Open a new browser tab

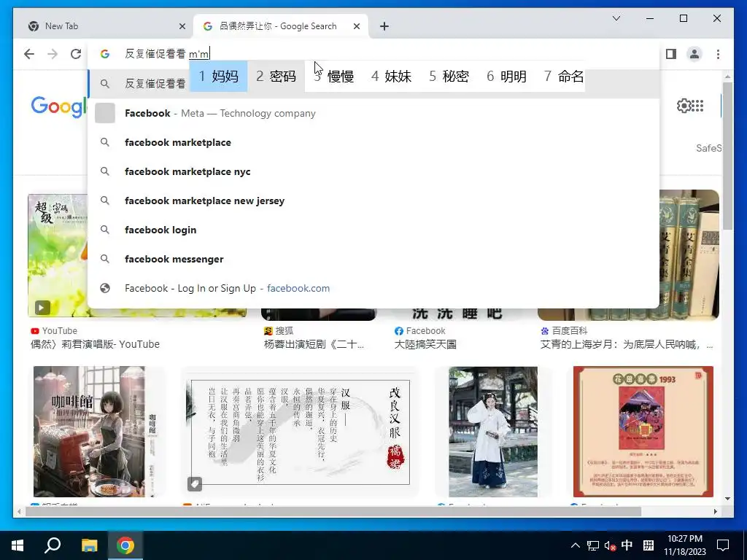[384, 26]
